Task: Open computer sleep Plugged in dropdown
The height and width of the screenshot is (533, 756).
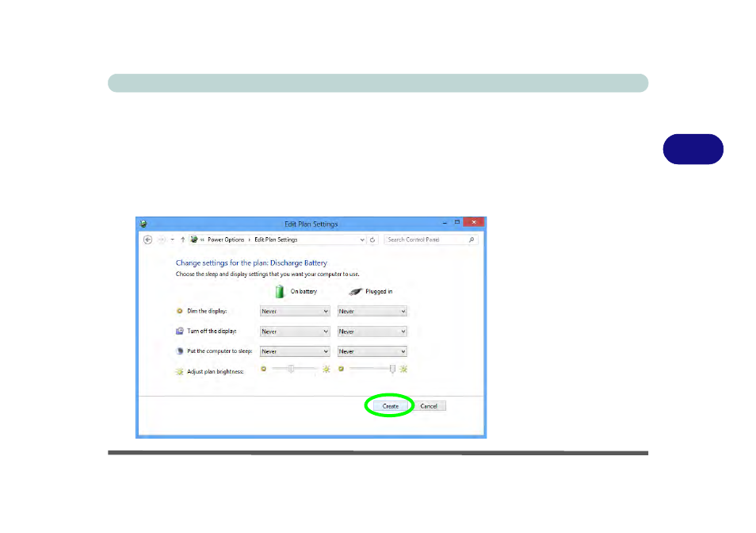Action: click(372, 351)
